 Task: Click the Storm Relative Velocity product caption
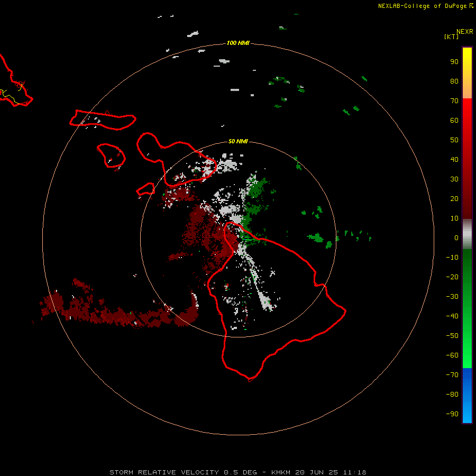coord(238,472)
